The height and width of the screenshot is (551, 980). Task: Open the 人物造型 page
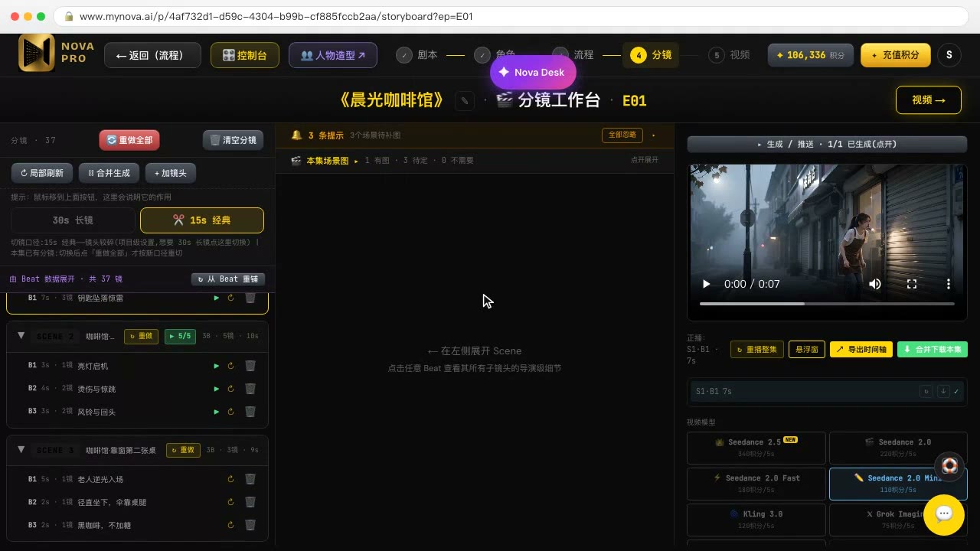333,55
